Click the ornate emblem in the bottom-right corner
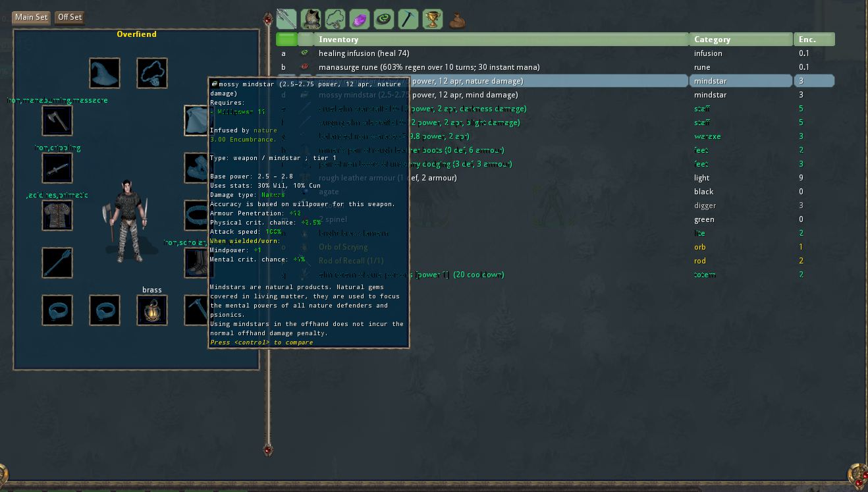The height and width of the screenshot is (492, 868). tap(858, 475)
